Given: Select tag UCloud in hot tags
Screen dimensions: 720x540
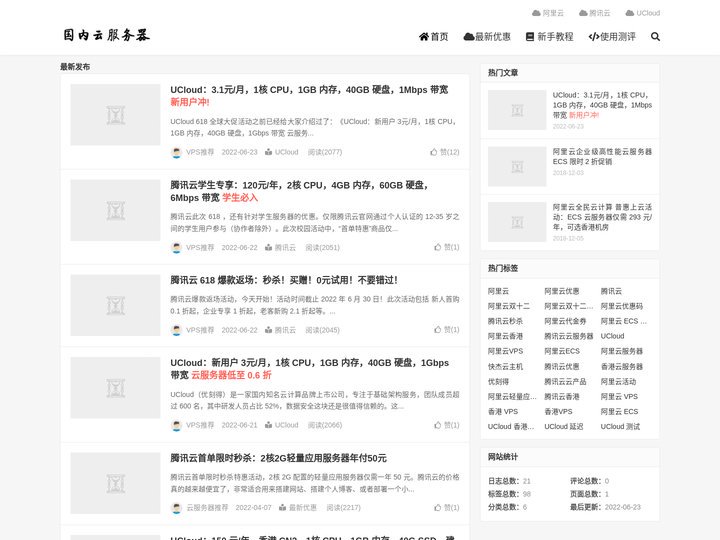Looking at the screenshot, I should click(x=613, y=336).
